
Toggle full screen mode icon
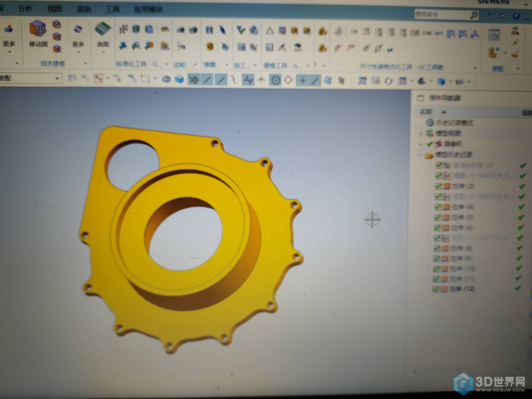tap(489, 16)
